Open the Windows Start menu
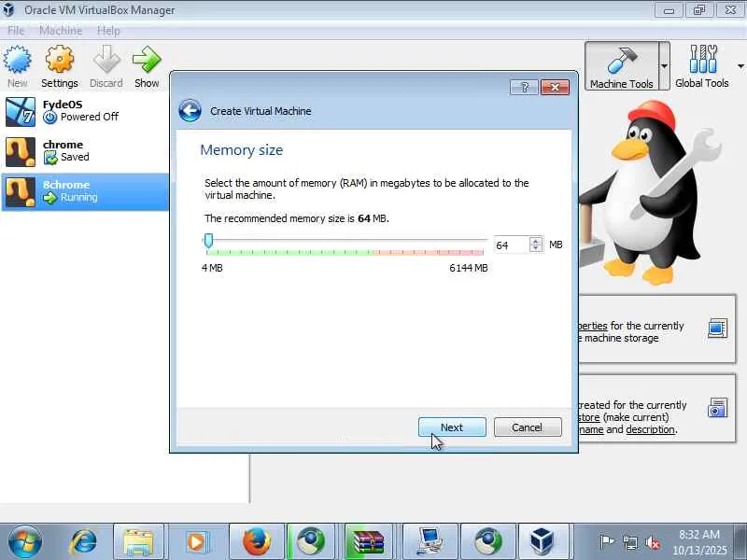This screenshot has width=747, height=560. (x=25, y=541)
